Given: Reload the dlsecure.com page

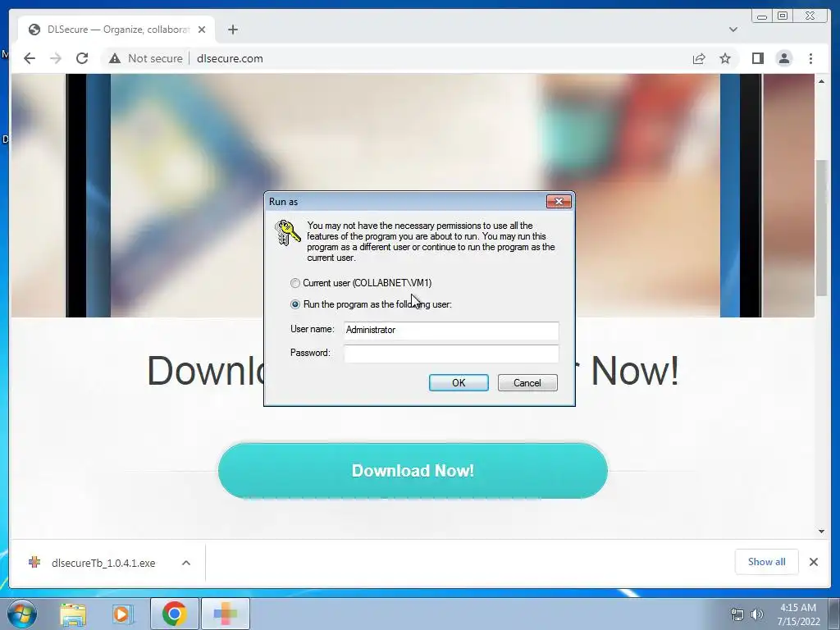Looking at the screenshot, I should [82, 58].
